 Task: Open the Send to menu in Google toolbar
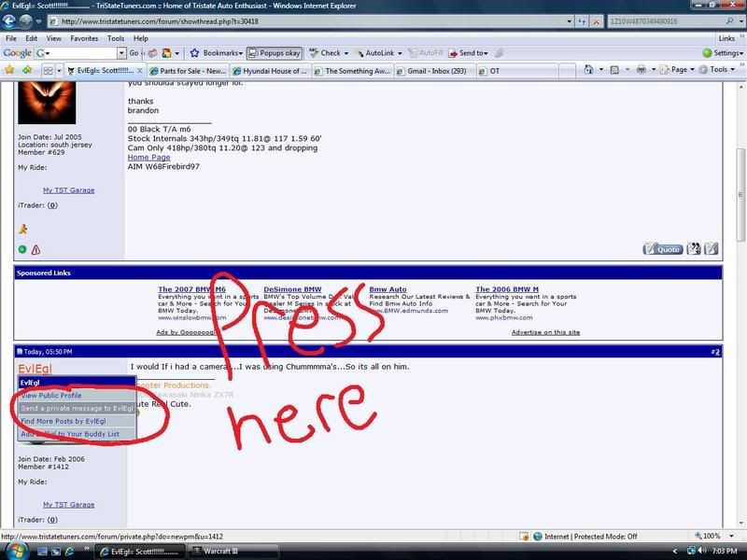(x=469, y=53)
